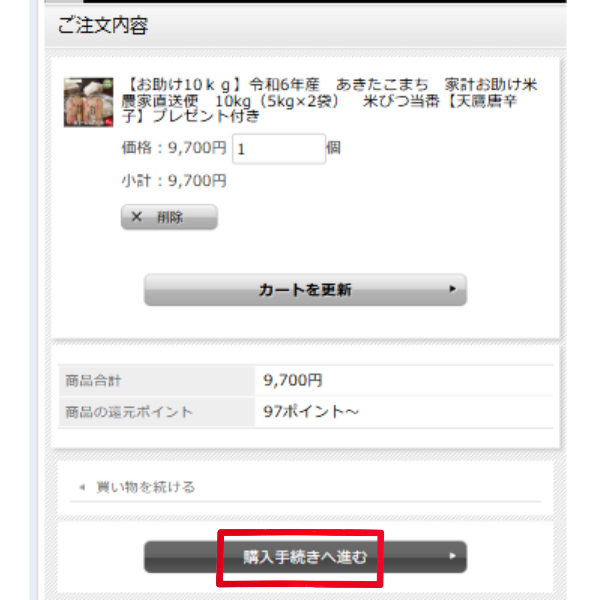The width and height of the screenshot is (600, 600).
Task: Click the 価格:9,700円 price text
Action: [174, 148]
